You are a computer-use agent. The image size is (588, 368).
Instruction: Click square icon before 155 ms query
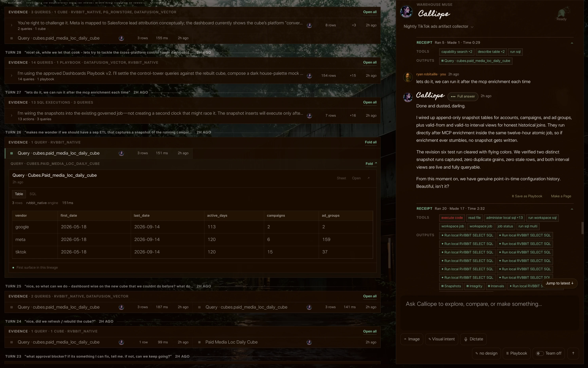11,38
